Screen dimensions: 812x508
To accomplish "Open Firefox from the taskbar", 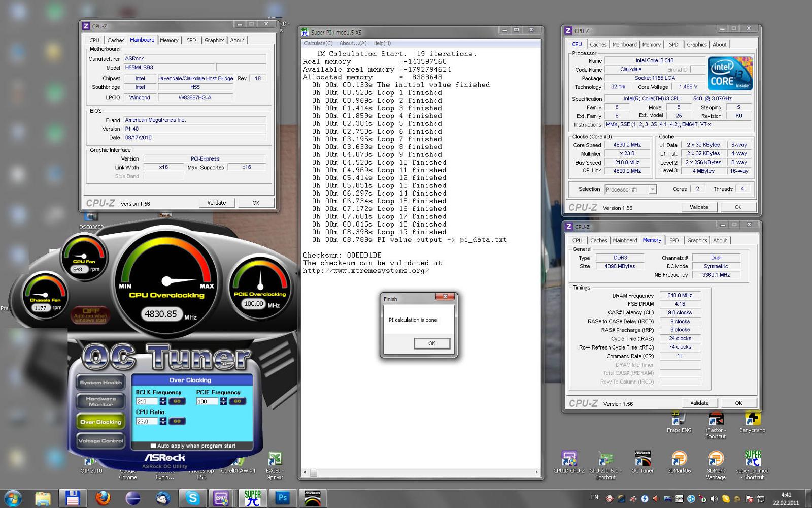I will [x=103, y=498].
